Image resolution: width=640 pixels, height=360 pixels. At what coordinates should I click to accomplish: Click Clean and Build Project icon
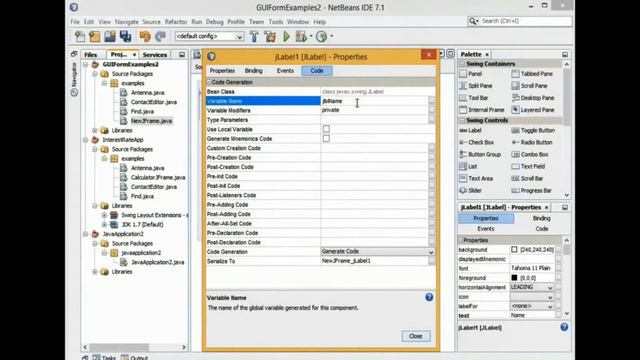[x=270, y=36]
